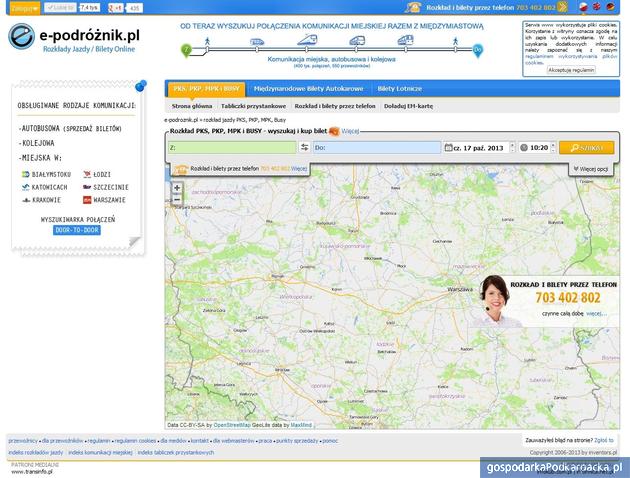Open regulamin cookies footer link
Image resolution: width=630 pixels, height=478 pixels.
point(135,441)
